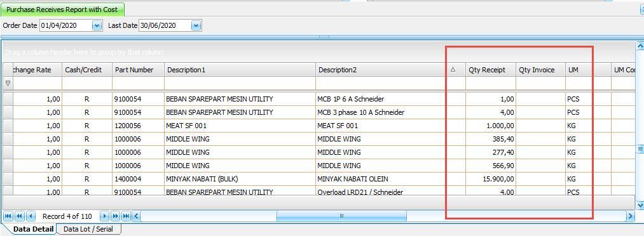Click the filter cell under Part Number
The height and width of the screenshot is (236, 644).
(x=139, y=84)
